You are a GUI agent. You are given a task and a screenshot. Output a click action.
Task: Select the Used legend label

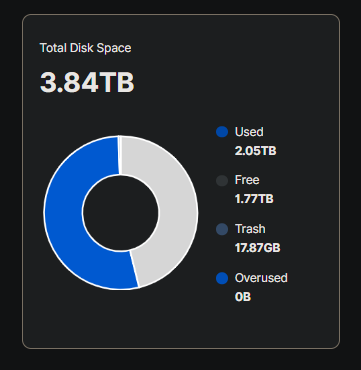click(x=249, y=132)
